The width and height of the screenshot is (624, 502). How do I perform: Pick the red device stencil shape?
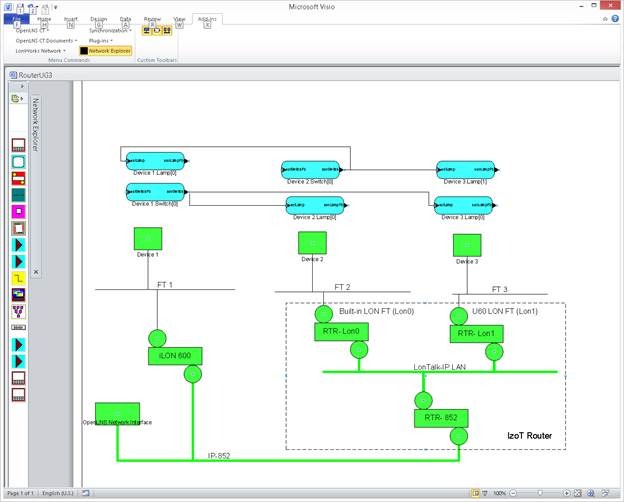(18, 178)
